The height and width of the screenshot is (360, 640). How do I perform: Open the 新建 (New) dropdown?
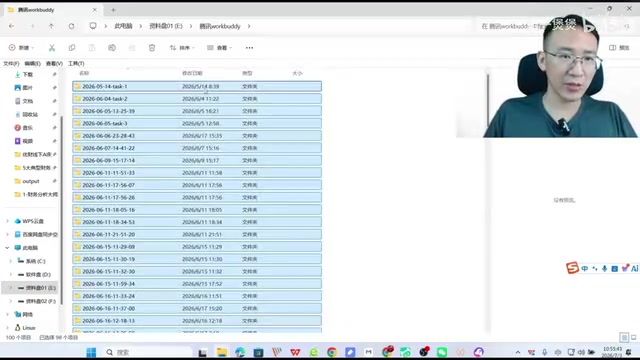point(21,48)
